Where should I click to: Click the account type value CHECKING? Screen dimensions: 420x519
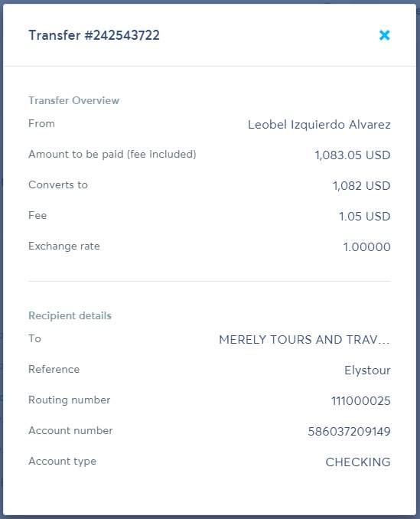(358, 462)
